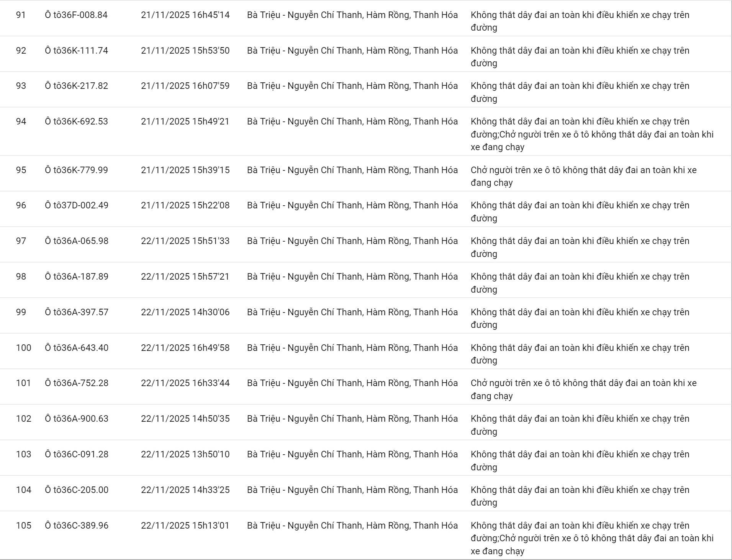Click license plate 37D-002.49
Image resolution: width=732 pixels, height=560 pixels.
(76, 205)
